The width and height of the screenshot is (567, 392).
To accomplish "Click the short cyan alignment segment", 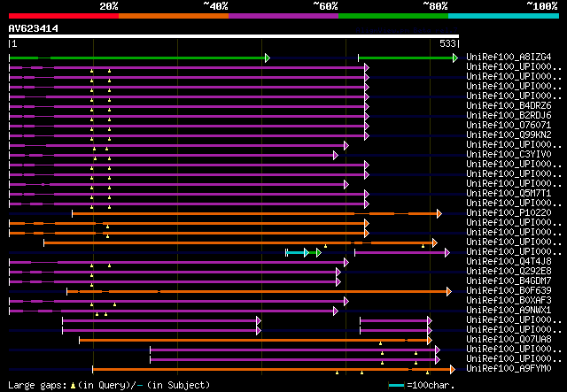I will 296,252.
